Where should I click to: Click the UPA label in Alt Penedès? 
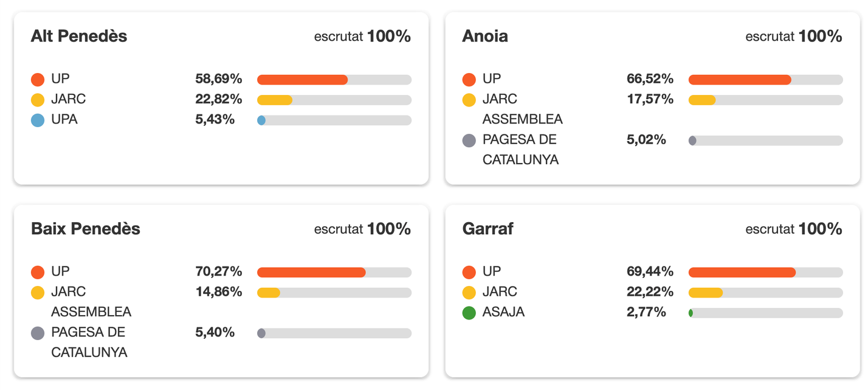(64, 120)
